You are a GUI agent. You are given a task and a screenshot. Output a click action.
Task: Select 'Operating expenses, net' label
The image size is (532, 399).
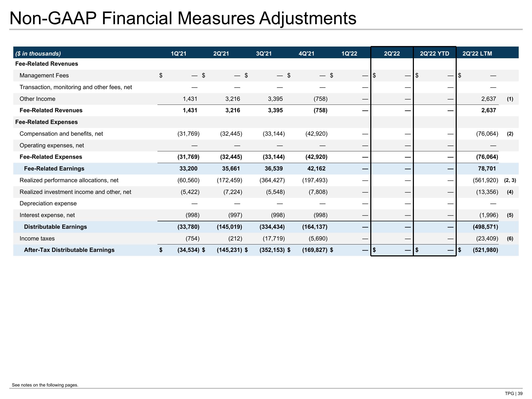52,146
